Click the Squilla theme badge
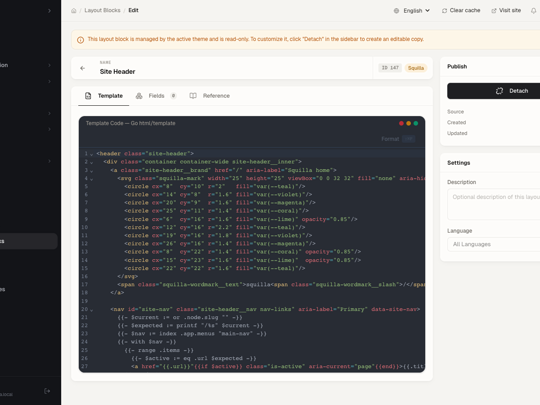 [416, 68]
